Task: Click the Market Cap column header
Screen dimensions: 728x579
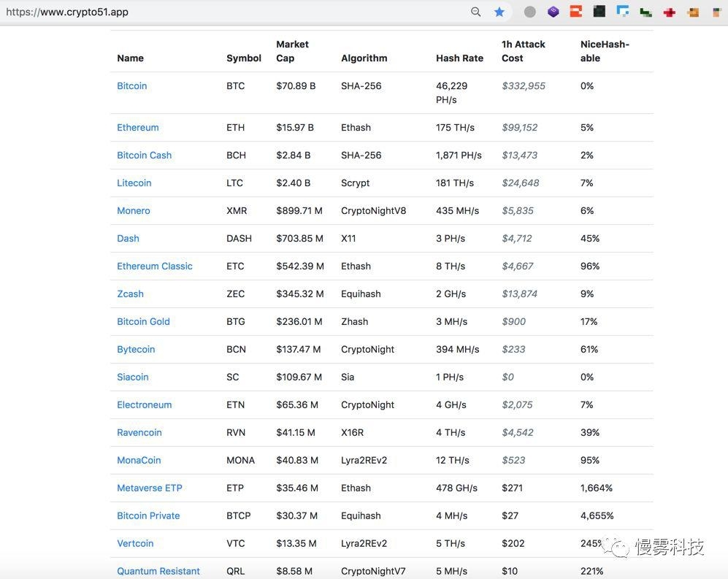Action: pyautogui.click(x=293, y=51)
